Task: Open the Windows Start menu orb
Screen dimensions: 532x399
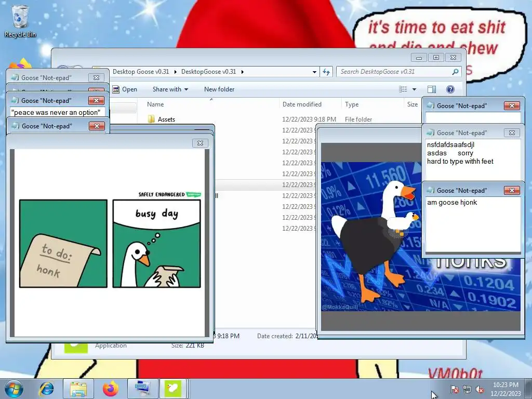Action: click(x=14, y=389)
